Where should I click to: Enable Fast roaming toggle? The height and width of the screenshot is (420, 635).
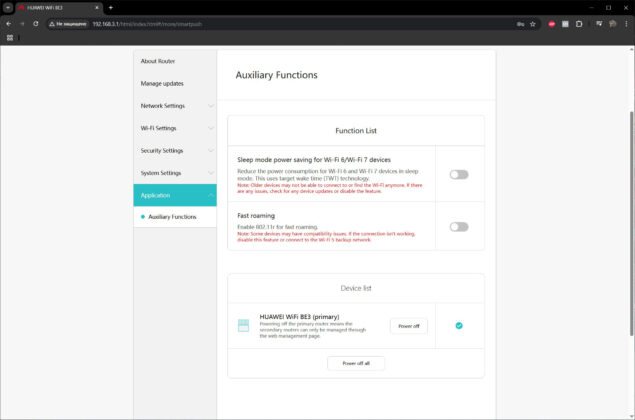point(459,227)
